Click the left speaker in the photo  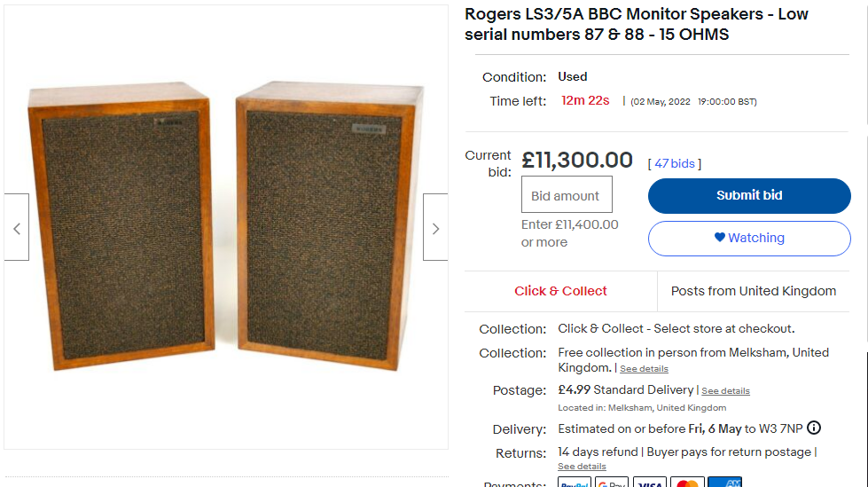121,227
